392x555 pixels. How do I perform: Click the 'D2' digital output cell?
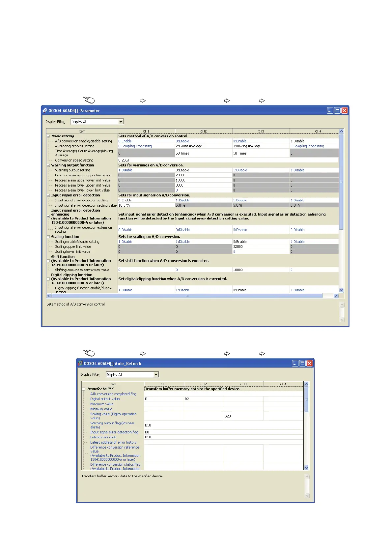click(x=204, y=399)
